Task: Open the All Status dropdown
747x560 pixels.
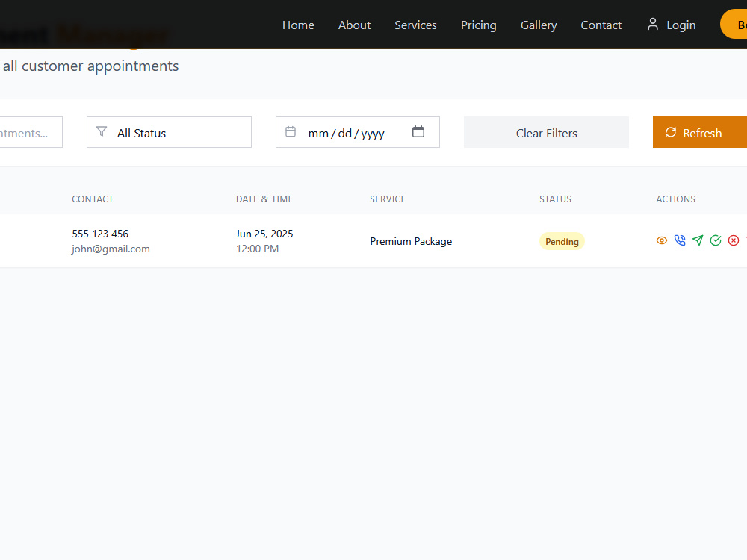Action: (169, 132)
